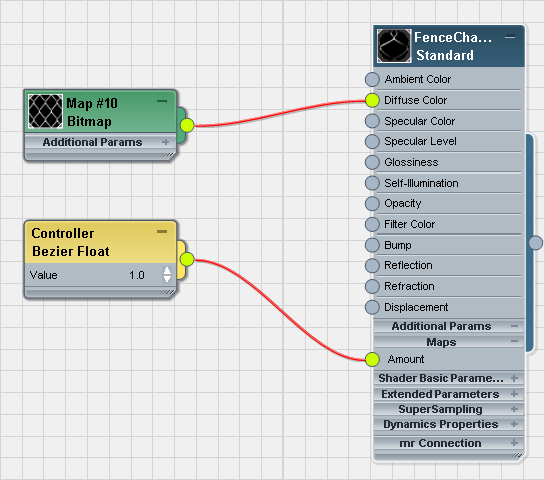
Task: Click the Amount input socket under Maps
Action: 372,359
